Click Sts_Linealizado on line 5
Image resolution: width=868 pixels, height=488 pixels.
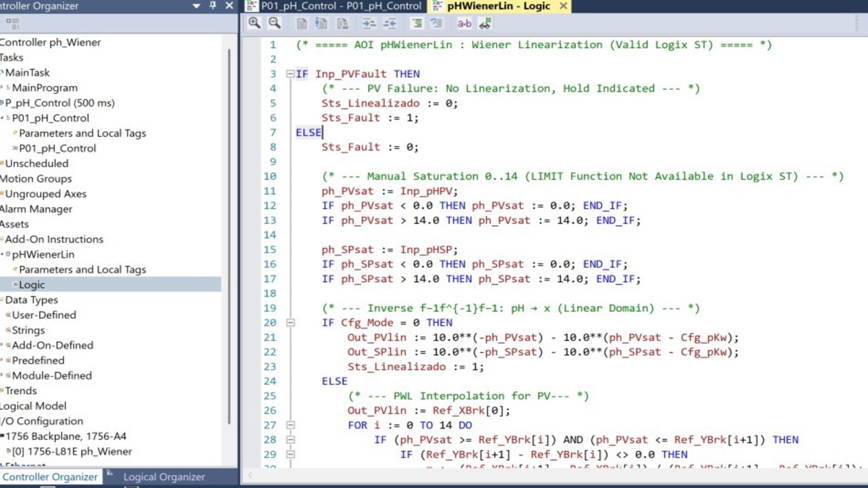point(370,103)
